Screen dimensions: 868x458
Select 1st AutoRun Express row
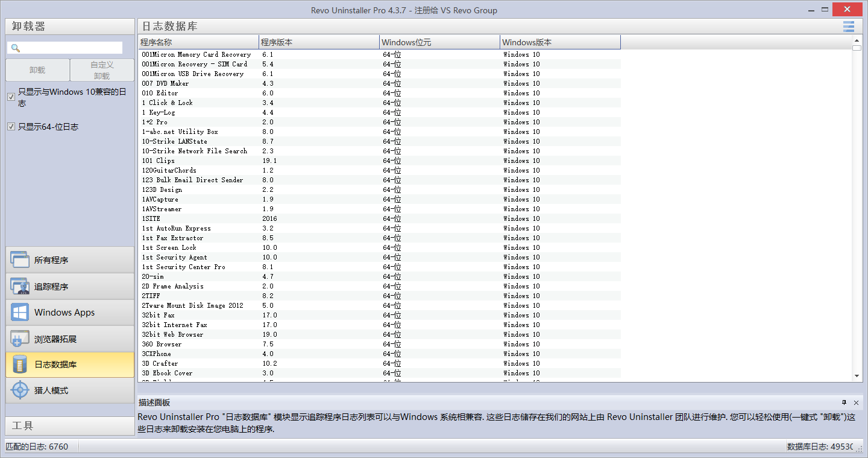click(380, 228)
